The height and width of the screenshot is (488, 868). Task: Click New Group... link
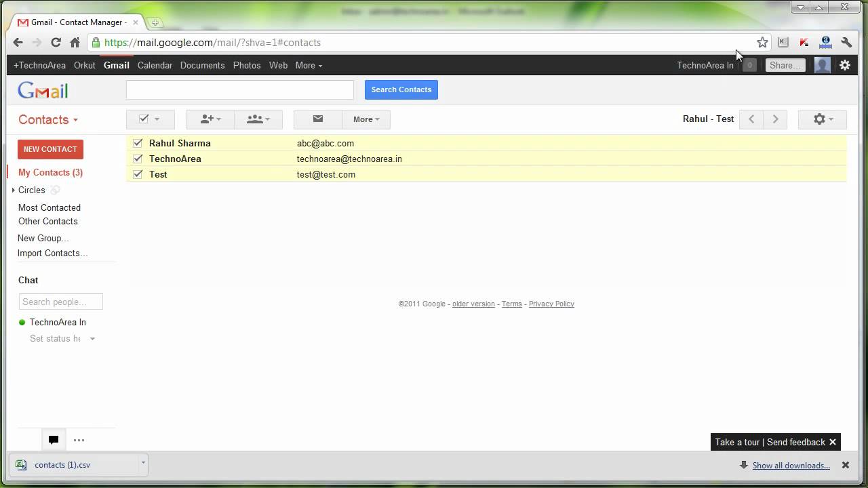tap(43, 238)
